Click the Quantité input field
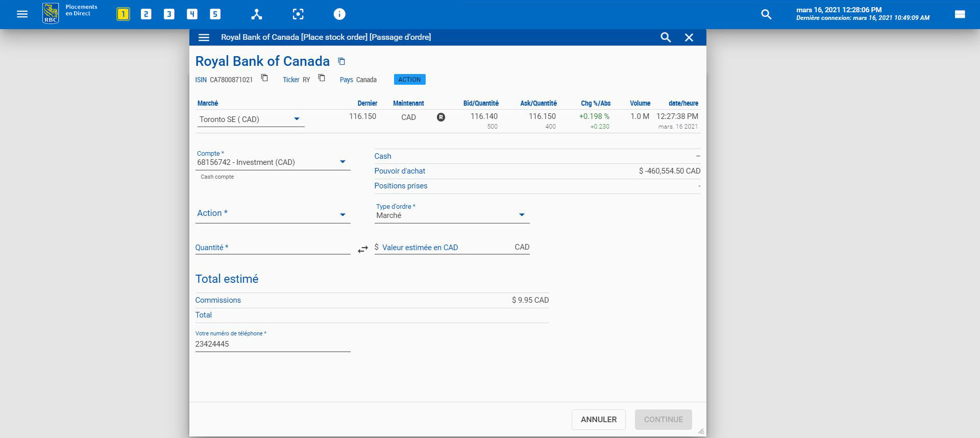Viewport: 980px width, 438px height. pos(273,248)
